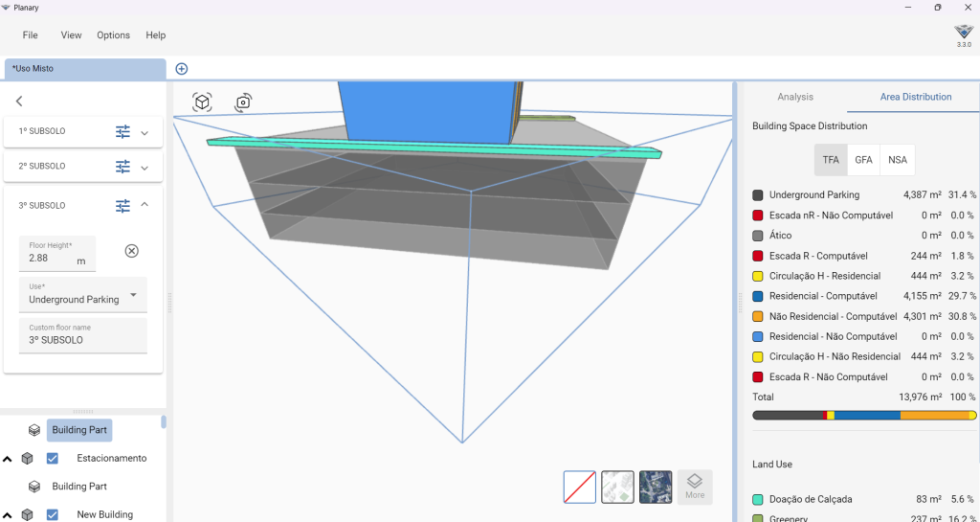Click the Doação de Calçada swatch
The height and width of the screenshot is (522, 980).
(x=758, y=500)
